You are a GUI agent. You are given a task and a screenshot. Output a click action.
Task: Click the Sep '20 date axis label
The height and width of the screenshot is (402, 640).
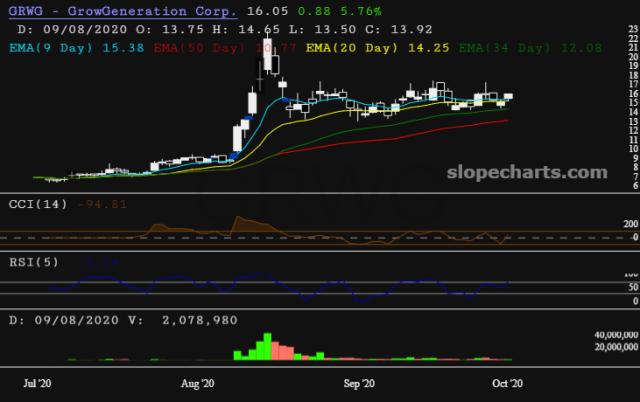(358, 383)
